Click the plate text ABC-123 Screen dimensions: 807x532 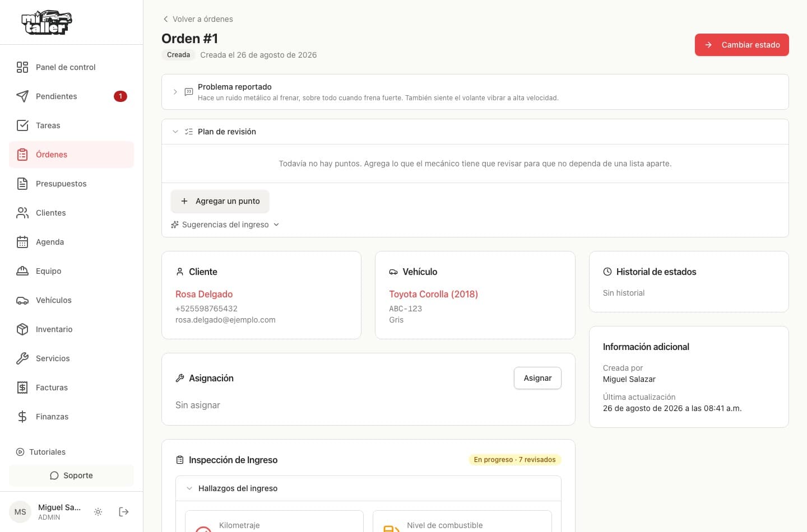[x=405, y=309]
